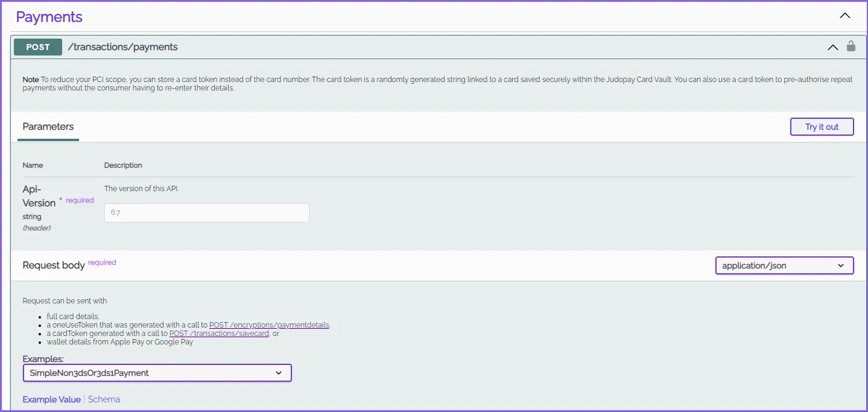Open the SimpleNon3dsOr3ds1Payment examples dropdown
This screenshot has width=868, height=412.
(x=157, y=373)
